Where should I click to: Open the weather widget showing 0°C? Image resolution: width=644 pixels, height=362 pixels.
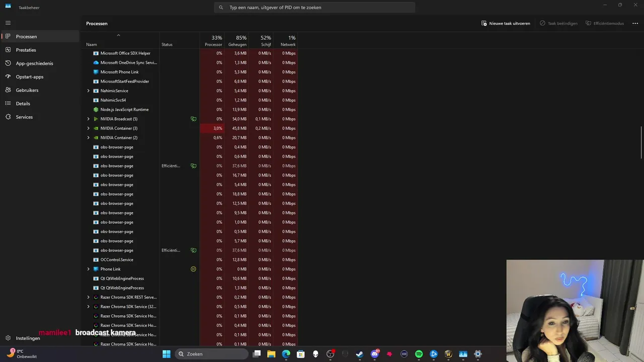point(22,354)
